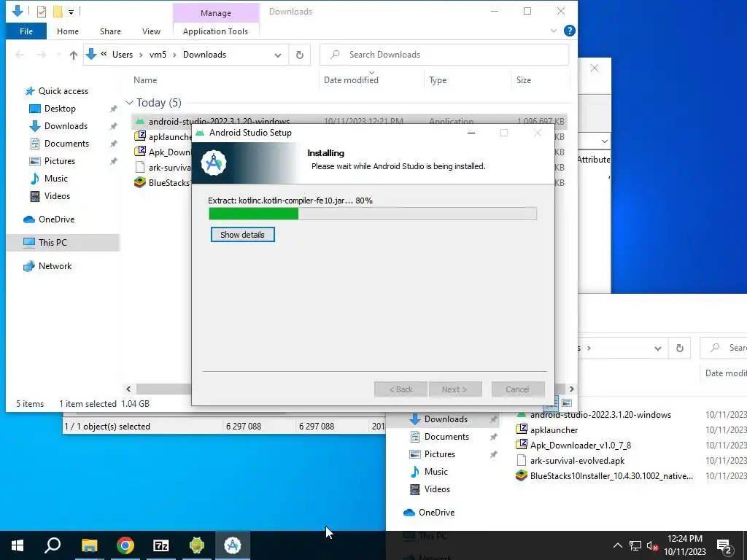Switch to the Home ribbon tab
Screen dimensions: 747x560
(x=68, y=31)
